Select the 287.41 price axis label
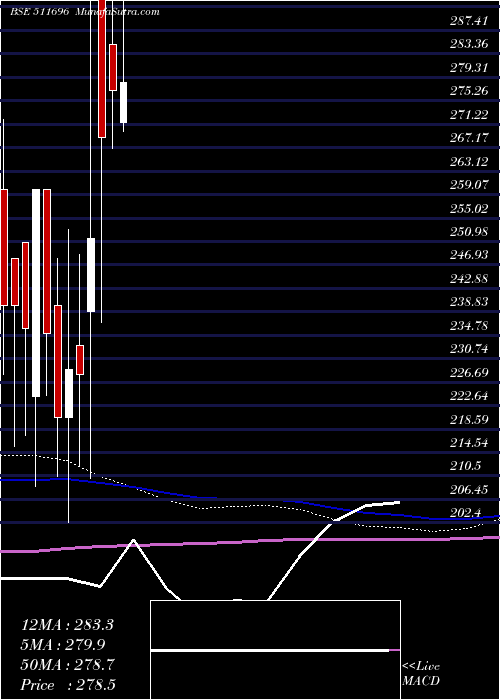Screen dimensions: 500x700 468,20
